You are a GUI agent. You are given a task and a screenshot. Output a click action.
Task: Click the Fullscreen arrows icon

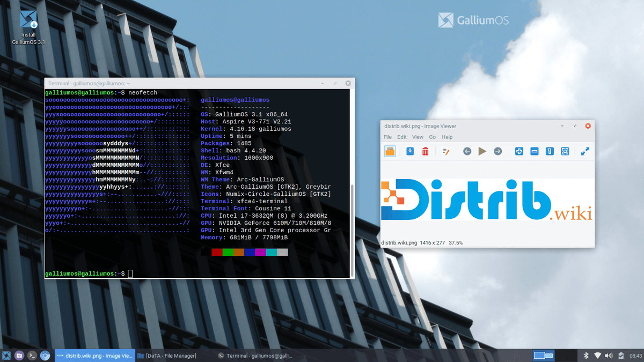[x=585, y=151]
